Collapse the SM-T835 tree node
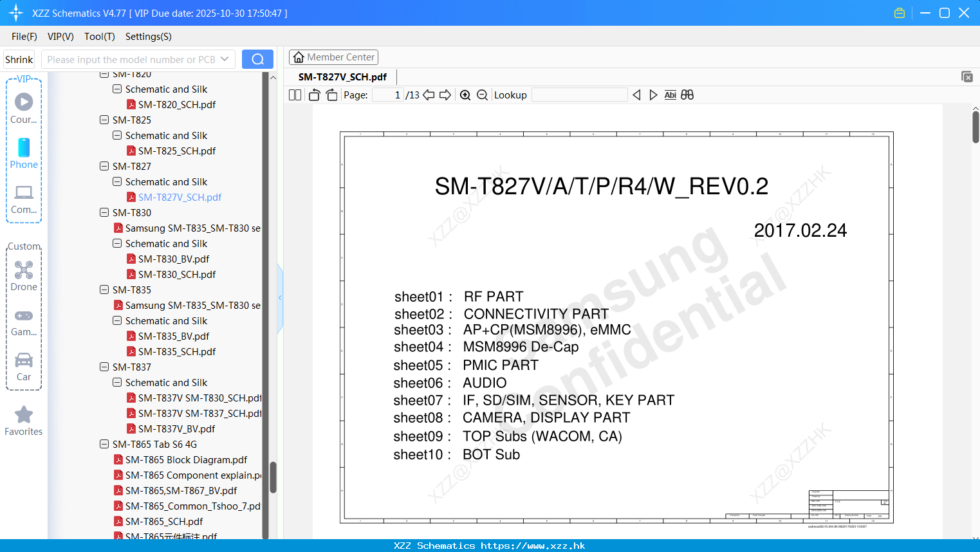 (x=104, y=290)
